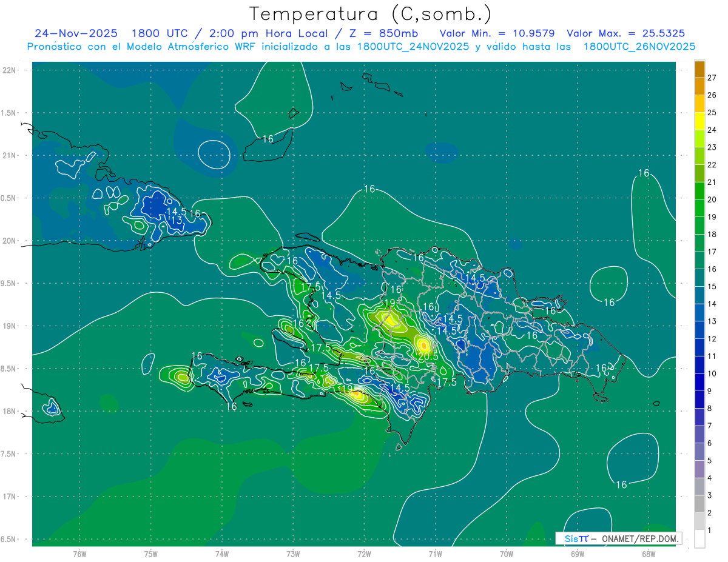Select the end time '1800UTC_26NOV2025'
The image size is (728, 562).
click(639, 47)
